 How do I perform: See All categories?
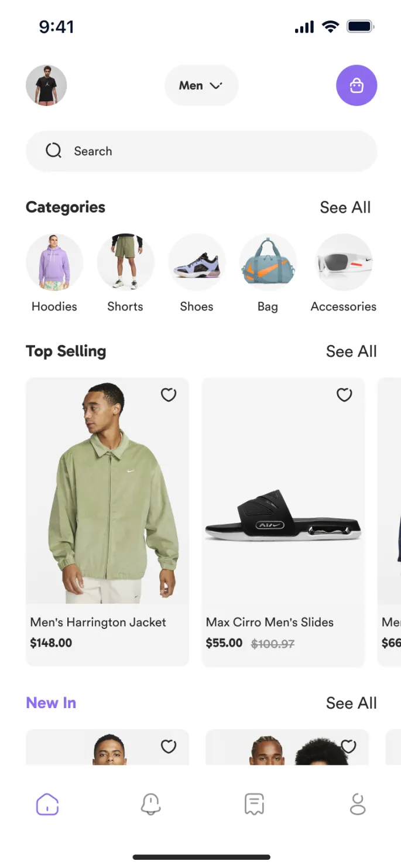click(345, 207)
